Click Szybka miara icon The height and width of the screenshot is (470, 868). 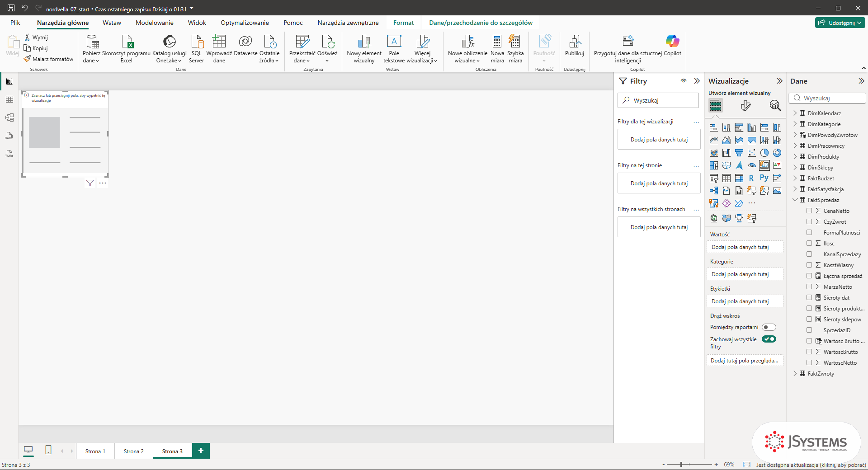[515, 48]
